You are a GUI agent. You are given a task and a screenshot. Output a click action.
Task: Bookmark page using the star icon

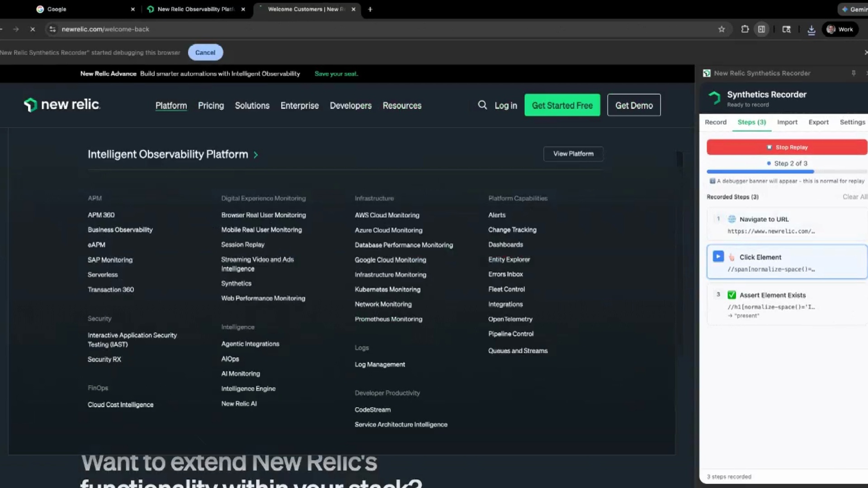tap(722, 29)
